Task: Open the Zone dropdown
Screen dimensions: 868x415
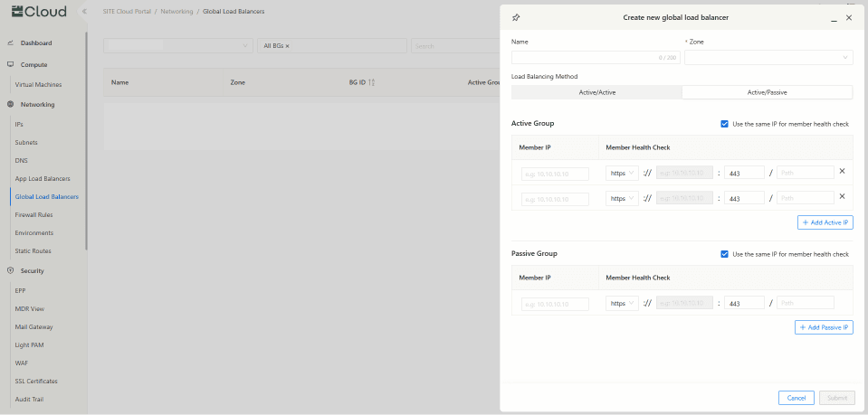Action: [x=768, y=57]
